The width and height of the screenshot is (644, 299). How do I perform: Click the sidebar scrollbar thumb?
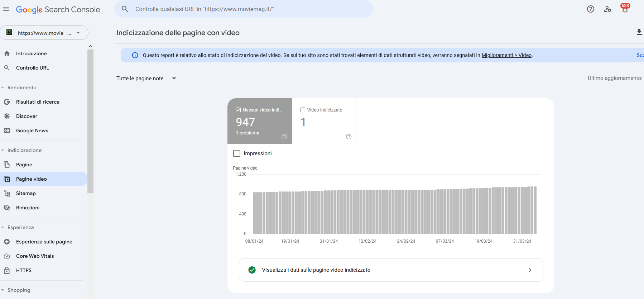(90, 121)
